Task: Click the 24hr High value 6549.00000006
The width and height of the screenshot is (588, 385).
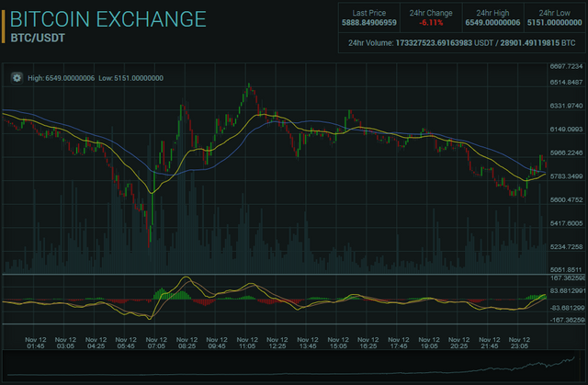Action: click(492, 23)
